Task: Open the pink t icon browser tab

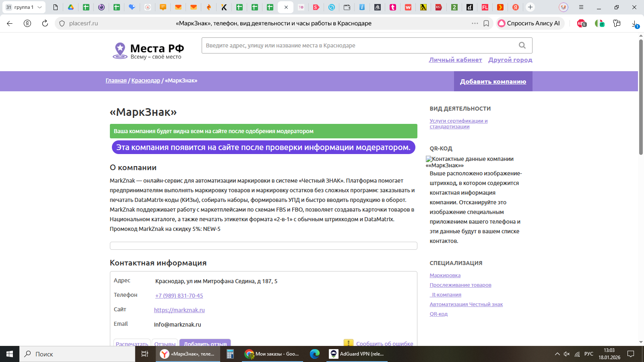Action: [x=393, y=7]
